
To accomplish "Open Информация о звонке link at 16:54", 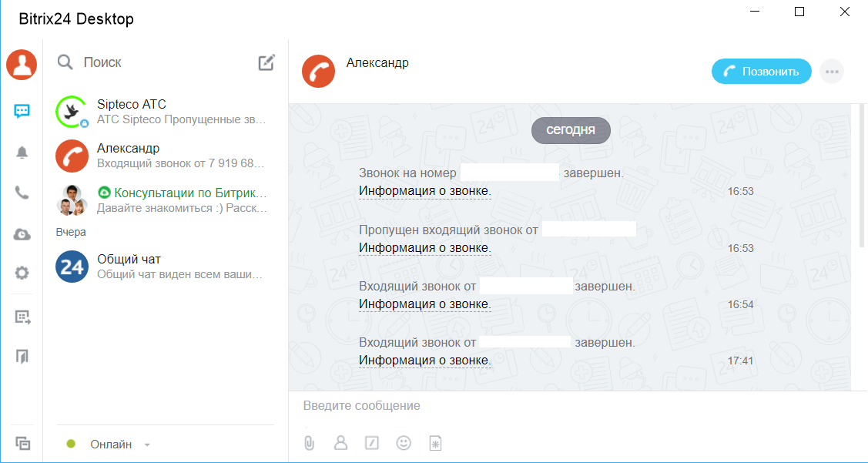I will (x=424, y=304).
